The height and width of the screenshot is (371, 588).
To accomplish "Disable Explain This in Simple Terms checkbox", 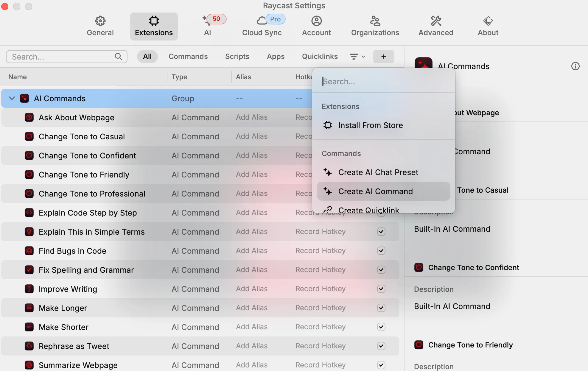I will 381,232.
